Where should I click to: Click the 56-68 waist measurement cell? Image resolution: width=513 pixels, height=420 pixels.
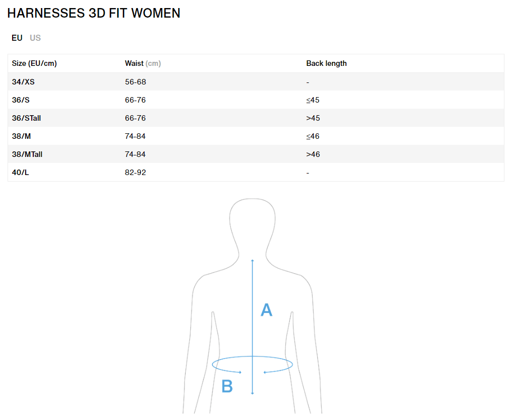click(135, 82)
